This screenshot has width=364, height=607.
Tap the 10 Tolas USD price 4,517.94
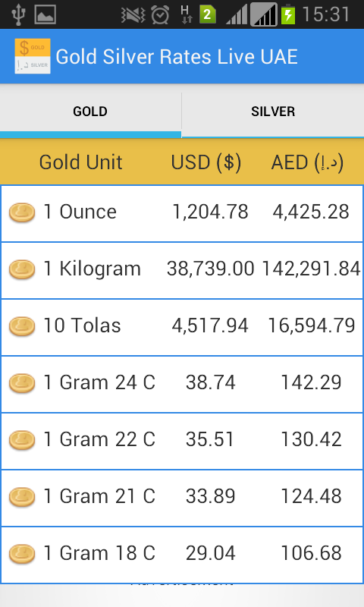pos(210,326)
